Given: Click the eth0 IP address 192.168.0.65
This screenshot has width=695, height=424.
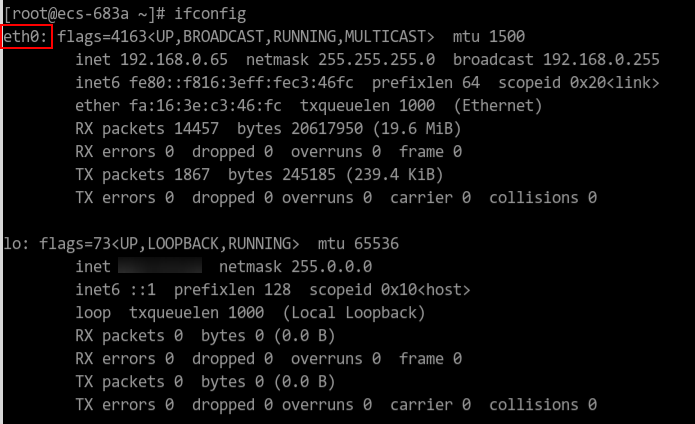Looking at the screenshot, I should click(174, 59).
